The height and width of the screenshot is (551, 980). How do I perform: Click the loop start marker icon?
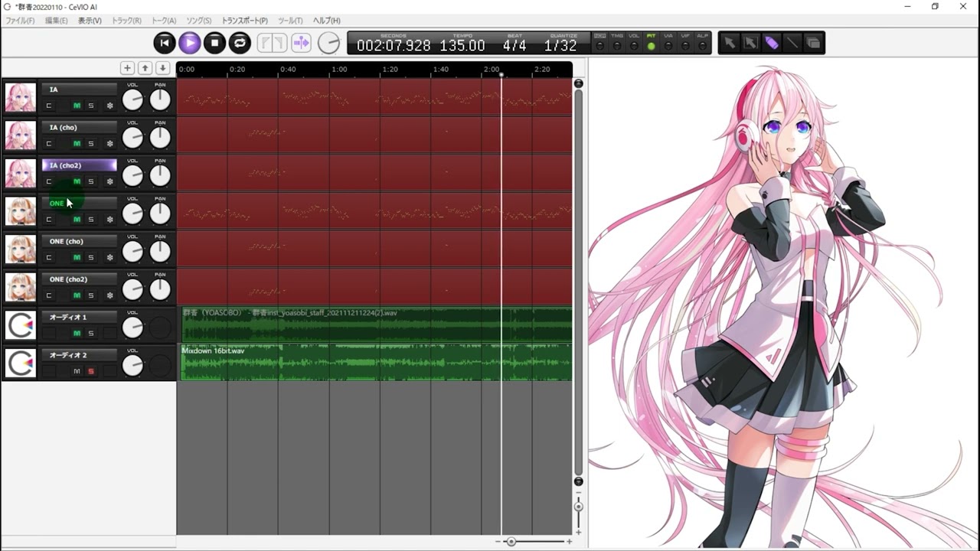coord(264,43)
